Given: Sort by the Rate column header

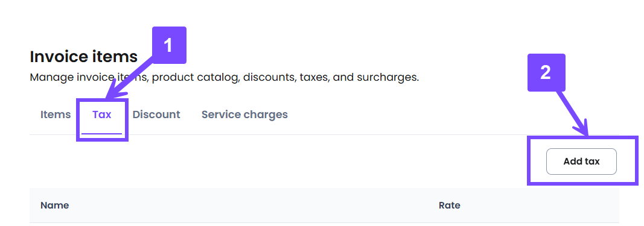Looking at the screenshot, I should pos(449,205).
